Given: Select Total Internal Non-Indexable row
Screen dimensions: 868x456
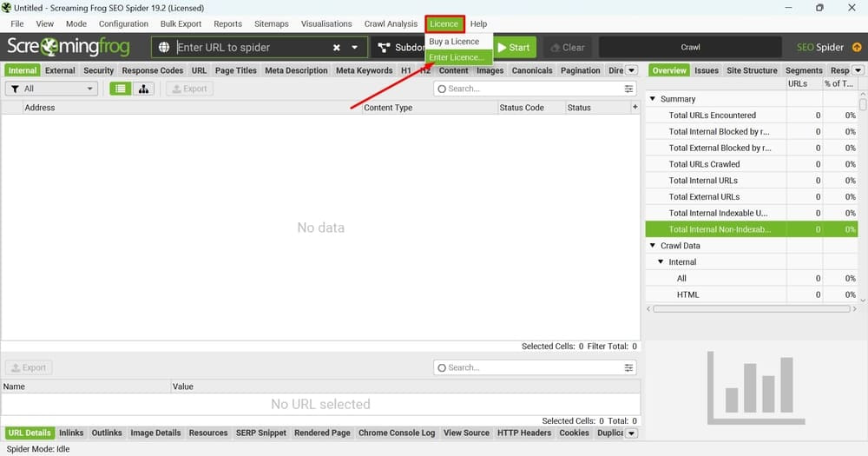Looking at the screenshot, I should point(752,229).
